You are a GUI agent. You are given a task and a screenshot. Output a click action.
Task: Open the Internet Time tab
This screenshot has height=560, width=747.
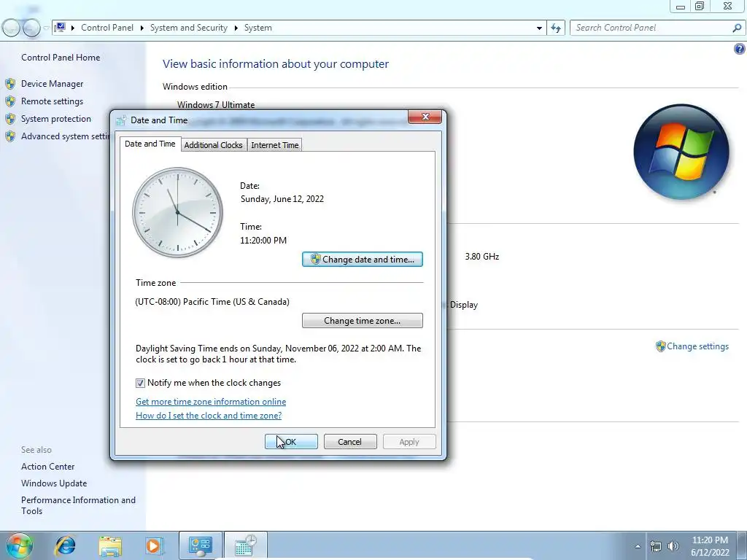coord(275,145)
